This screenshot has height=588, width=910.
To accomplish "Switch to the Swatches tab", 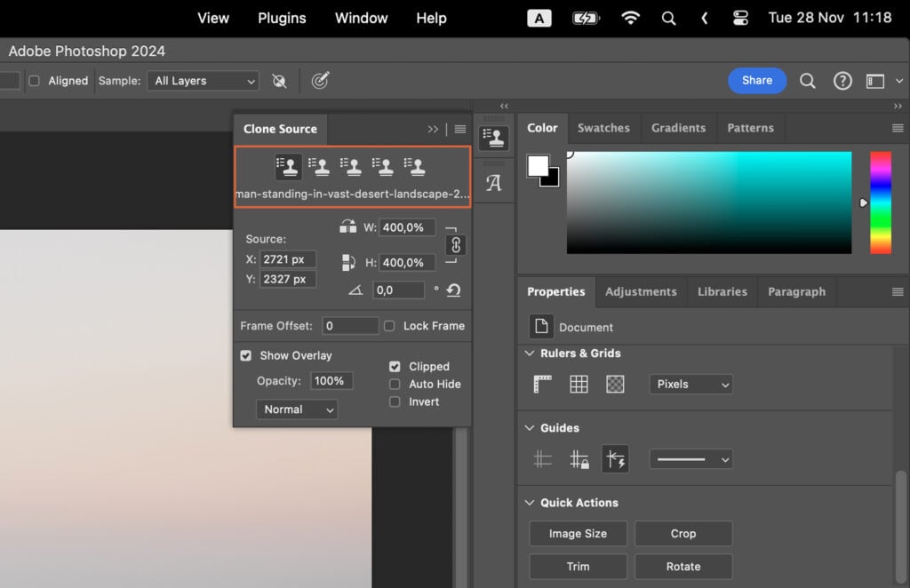I will coord(603,128).
